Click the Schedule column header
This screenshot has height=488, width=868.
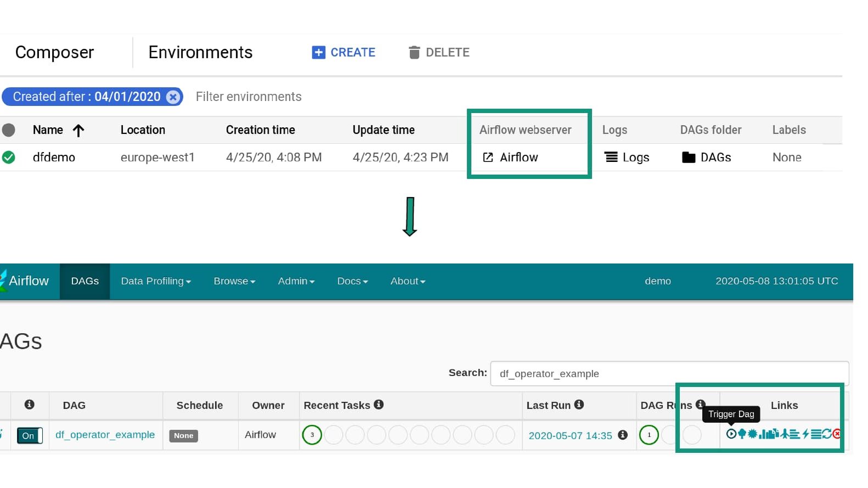199,405
